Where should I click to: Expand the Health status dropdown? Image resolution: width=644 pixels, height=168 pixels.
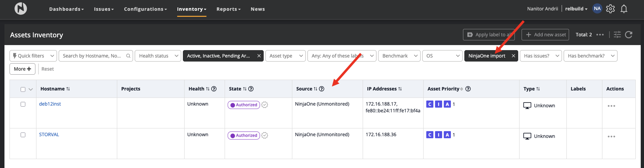pos(158,56)
